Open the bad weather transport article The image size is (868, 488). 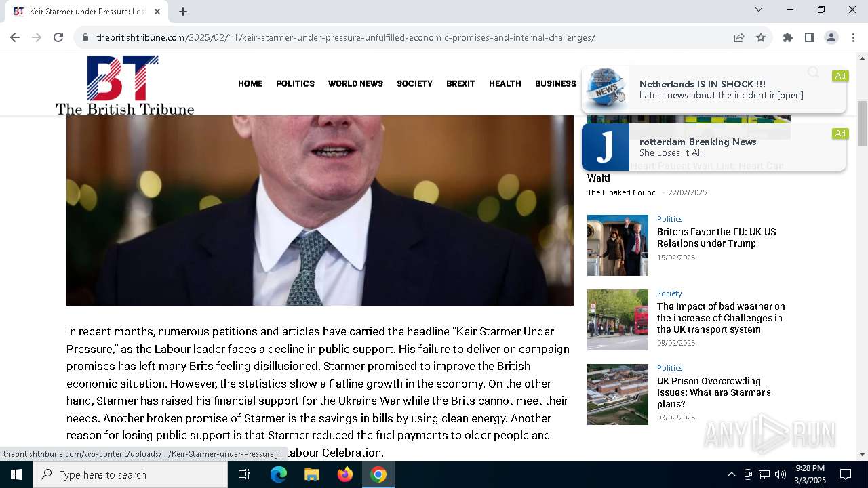[x=721, y=318]
